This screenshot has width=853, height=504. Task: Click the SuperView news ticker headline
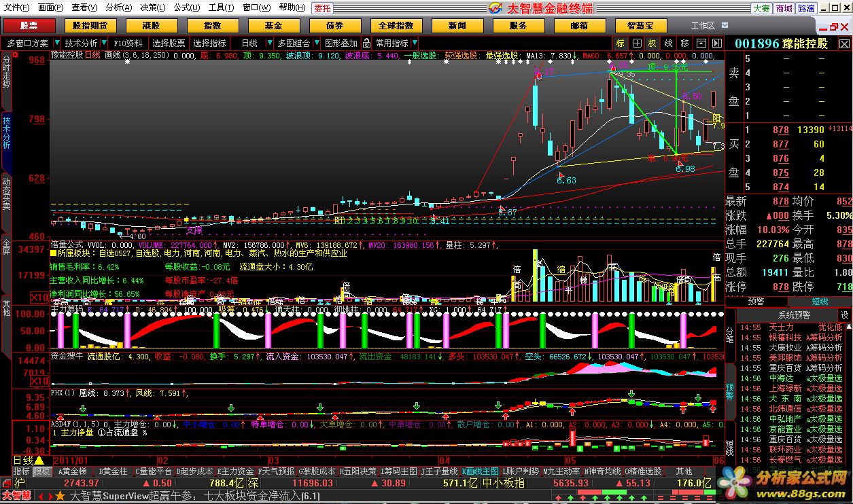tap(195, 497)
